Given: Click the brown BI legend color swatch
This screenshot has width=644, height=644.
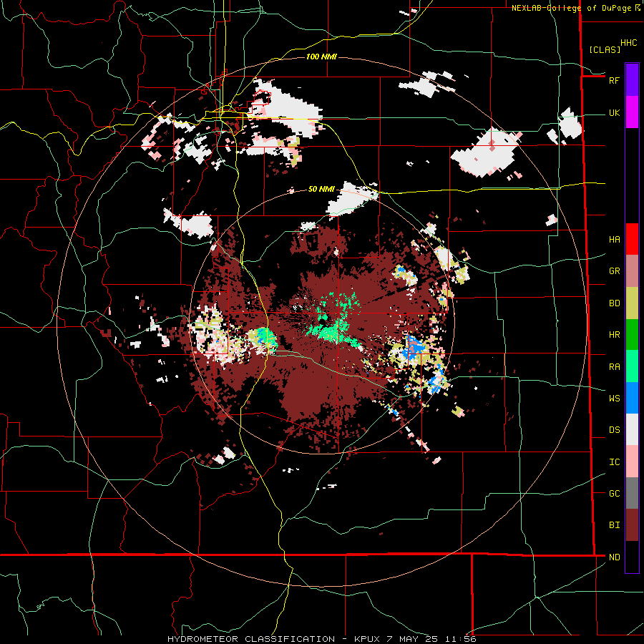Looking at the screenshot, I should tap(632, 525).
